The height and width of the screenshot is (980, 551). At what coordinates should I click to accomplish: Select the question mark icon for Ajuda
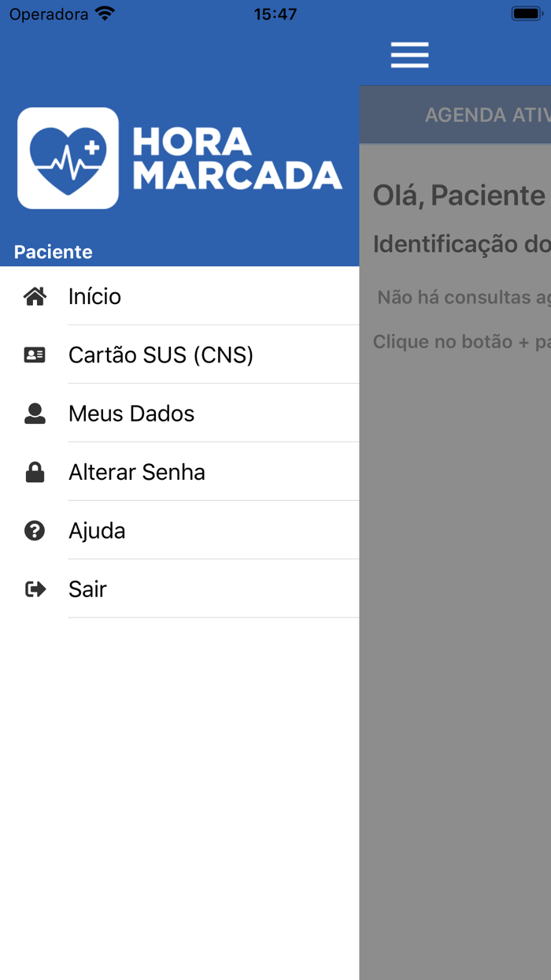coord(35,530)
